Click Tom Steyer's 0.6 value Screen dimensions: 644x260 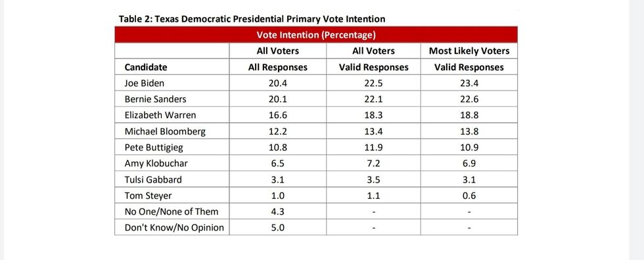469,196
